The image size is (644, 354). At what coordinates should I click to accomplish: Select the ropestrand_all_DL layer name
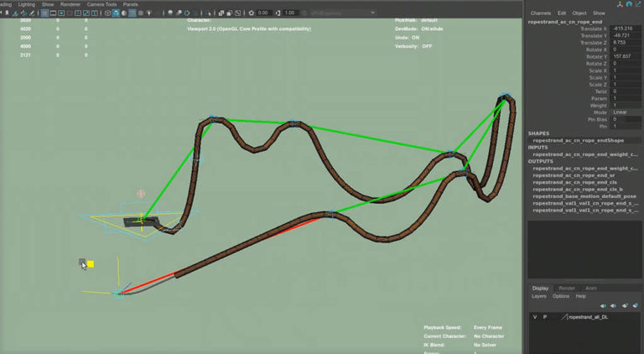click(x=588, y=317)
